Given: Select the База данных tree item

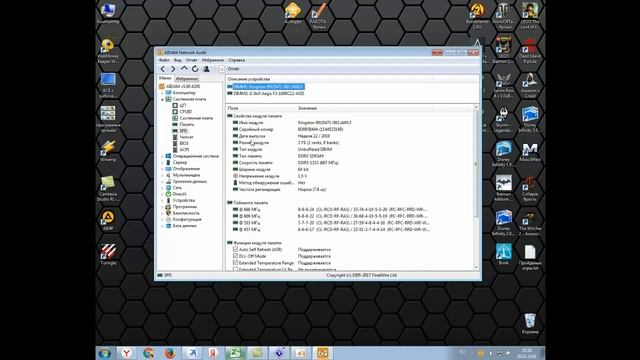Looking at the screenshot, I should point(181,226).
